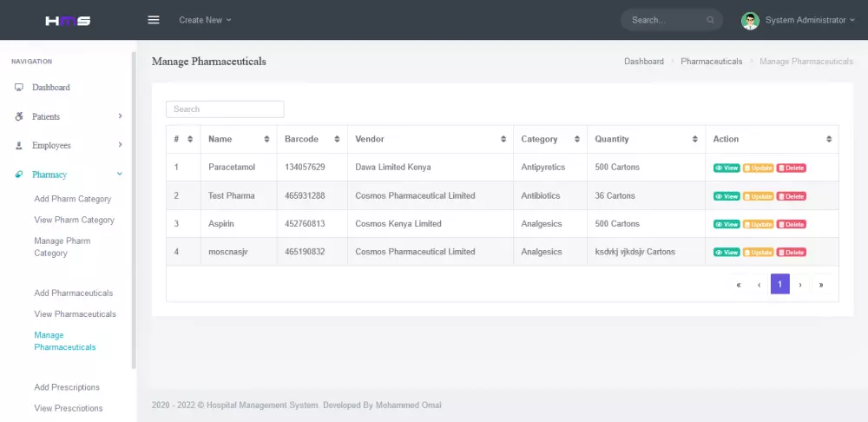Click the Dashboard monitor icon in sidebar
Screen dimensions: 868x422
(x=19, y=88)
